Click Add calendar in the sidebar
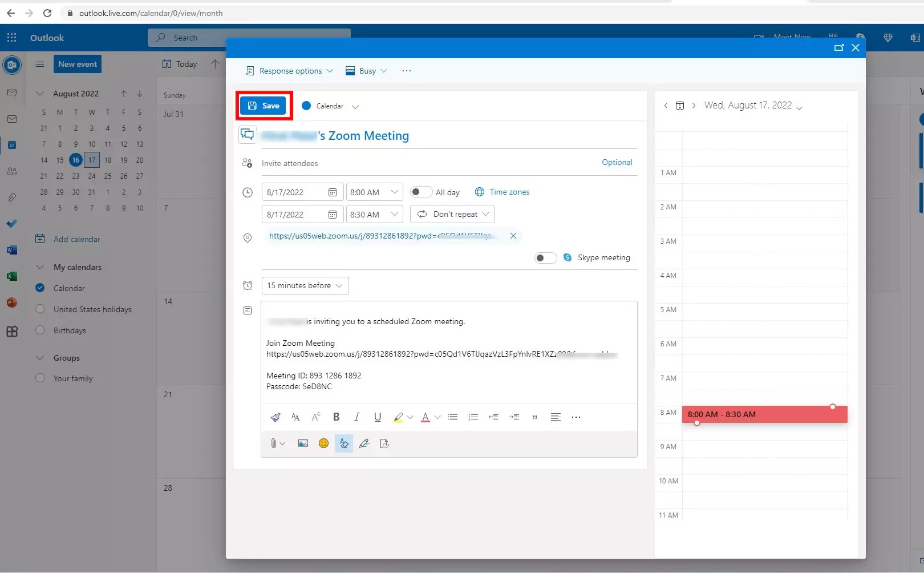The height and width of the screenshot is (573, 924). [x=76, y=239]
